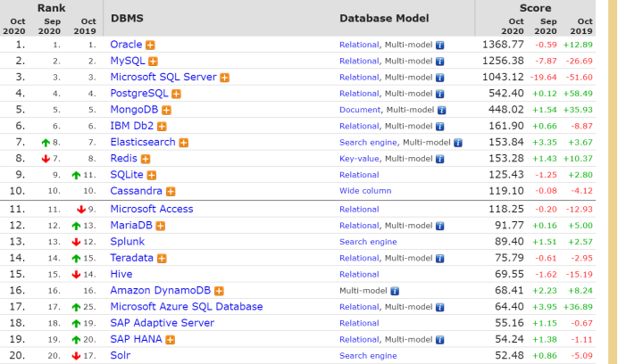The image size is (618, 364).
Task: Click the plus icon beside SAP HANA
Action: (x=170, y=340)
